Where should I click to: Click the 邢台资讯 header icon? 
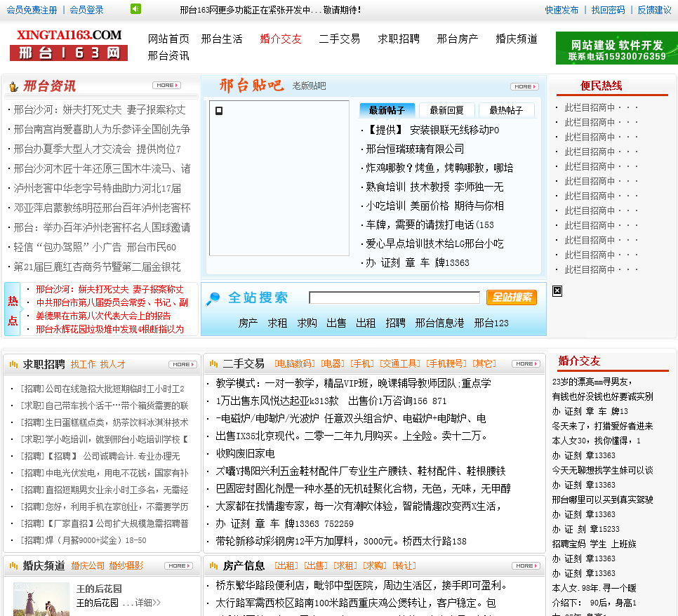pos(13,86)
